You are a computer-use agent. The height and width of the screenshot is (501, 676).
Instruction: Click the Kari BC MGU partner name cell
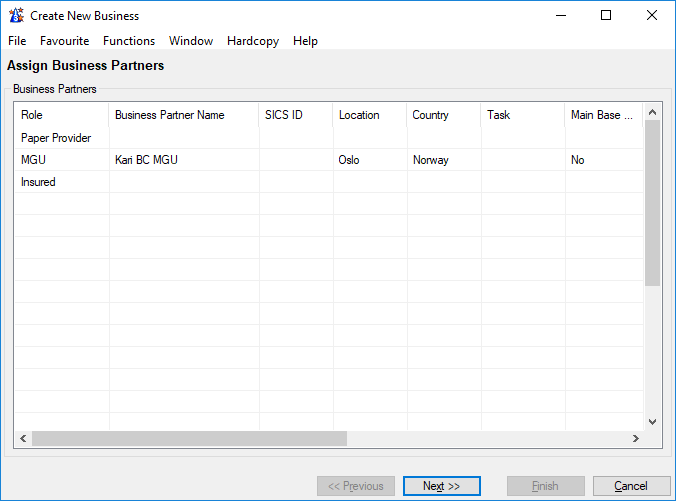(x=146, y=160)
